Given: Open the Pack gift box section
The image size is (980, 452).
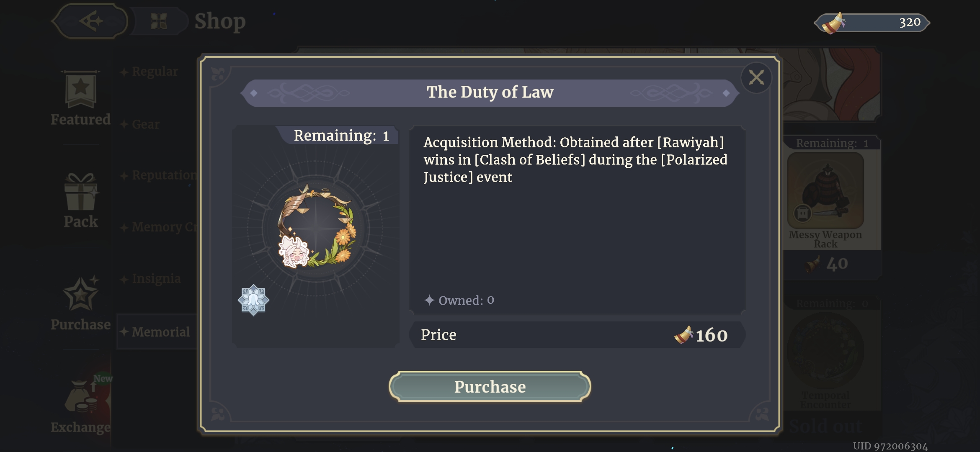Looking at the screenshot, I should click(x=80, y=201).
